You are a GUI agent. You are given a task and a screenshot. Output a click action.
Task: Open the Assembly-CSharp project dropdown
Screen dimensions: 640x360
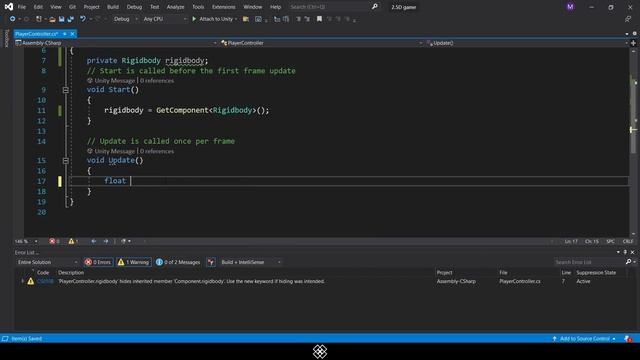pos(116,43)
